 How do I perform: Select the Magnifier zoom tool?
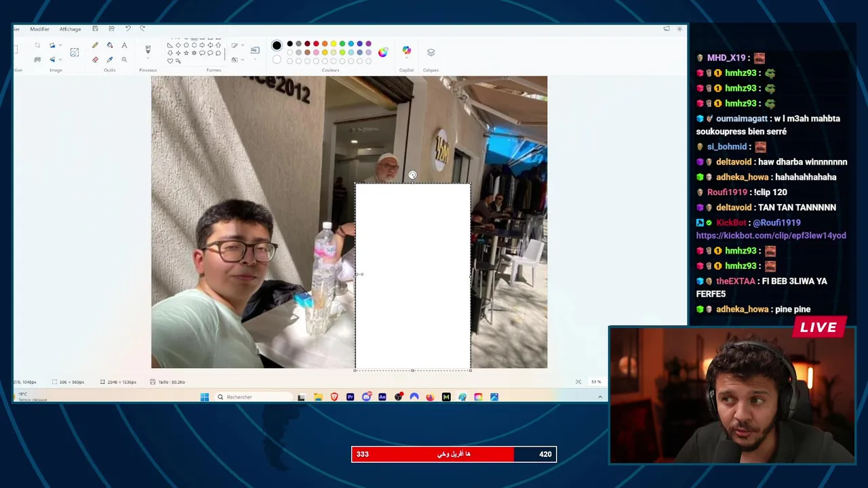124,60
